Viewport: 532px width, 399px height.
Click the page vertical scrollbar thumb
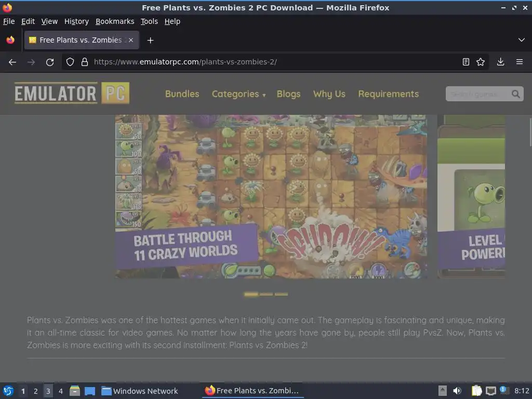point(530,132)
